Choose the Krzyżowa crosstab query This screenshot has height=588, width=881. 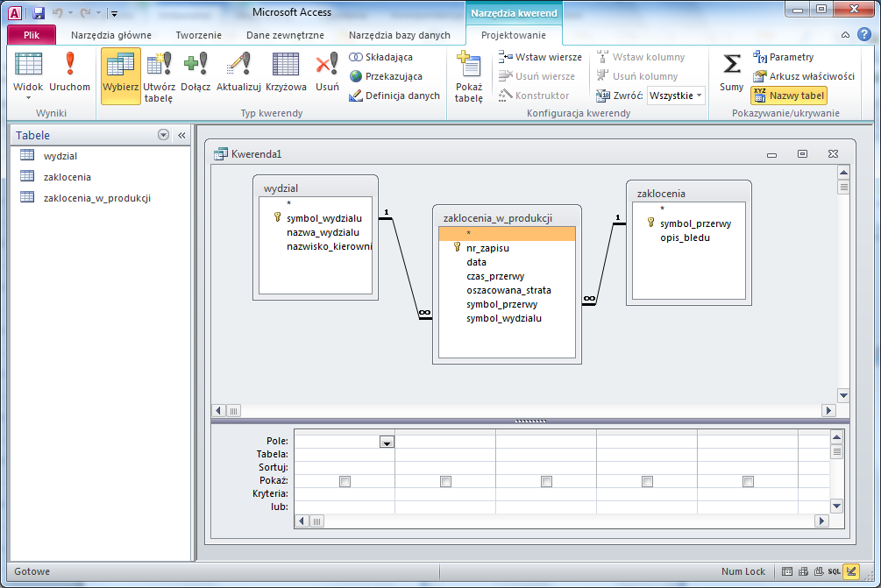[x=286, y=71]
